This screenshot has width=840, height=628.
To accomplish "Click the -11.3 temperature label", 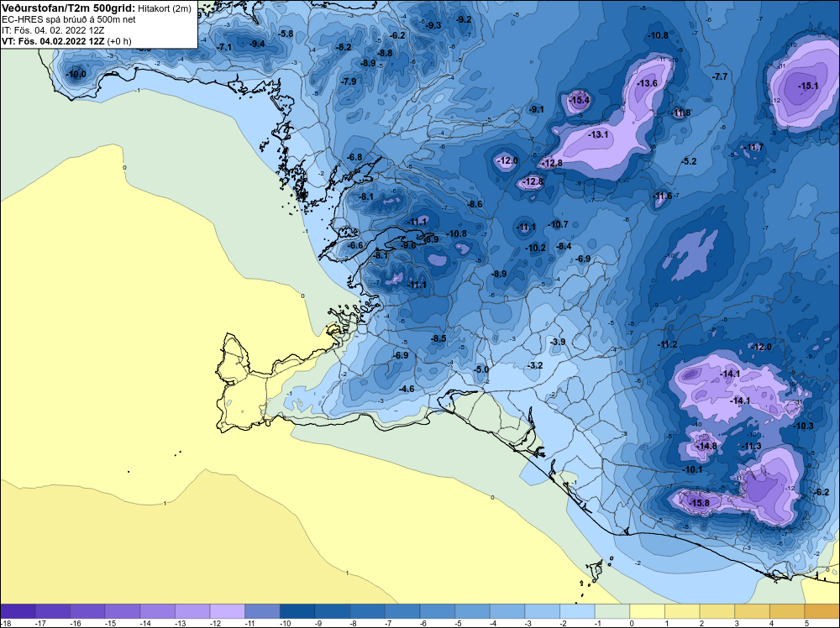I will [751, 446].
